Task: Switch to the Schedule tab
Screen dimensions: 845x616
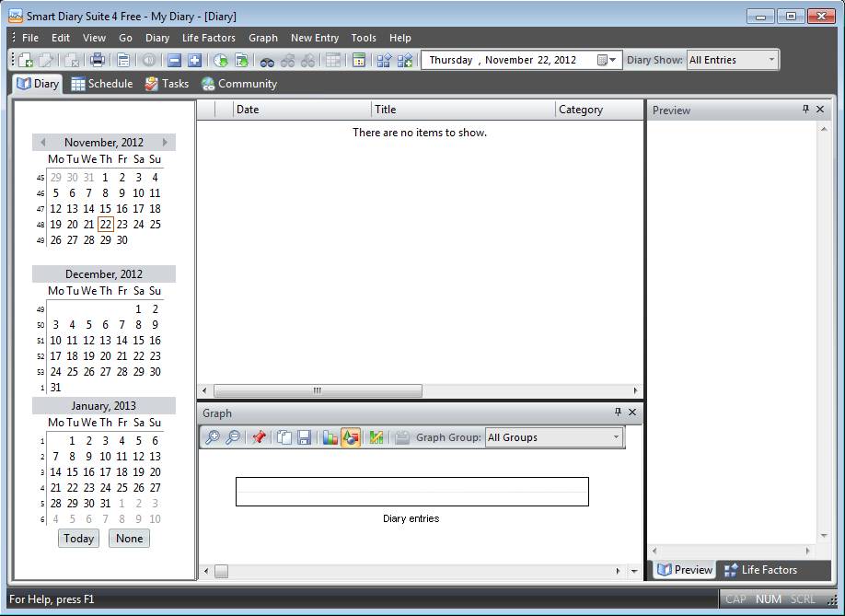Action: (x=102, y=84)
